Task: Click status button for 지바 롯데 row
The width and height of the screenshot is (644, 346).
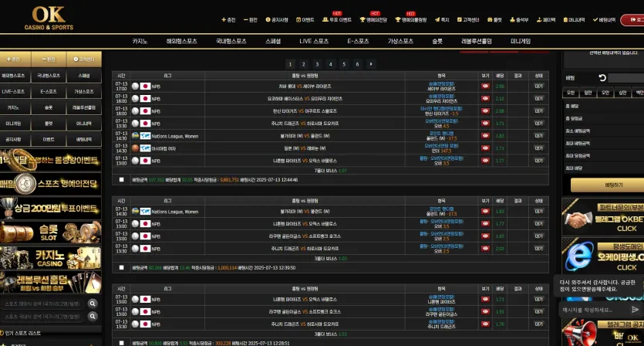Action: coord(538,86)
